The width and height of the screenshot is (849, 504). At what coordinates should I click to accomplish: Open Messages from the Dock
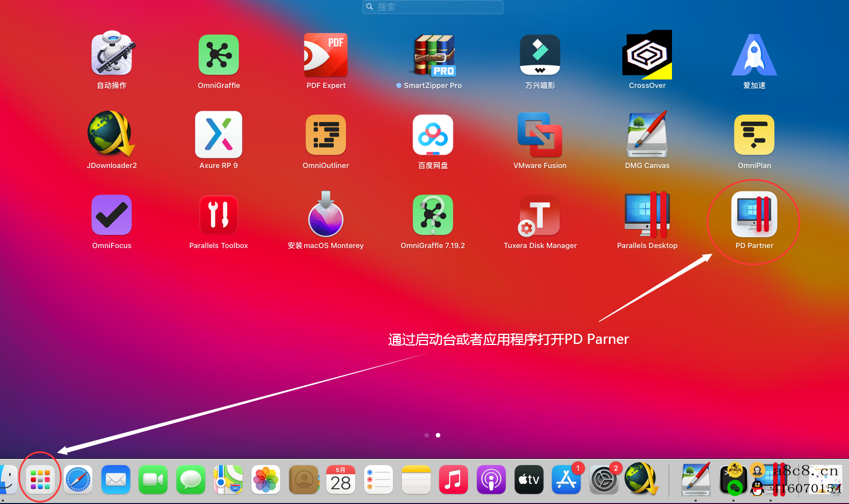[191, 480]
